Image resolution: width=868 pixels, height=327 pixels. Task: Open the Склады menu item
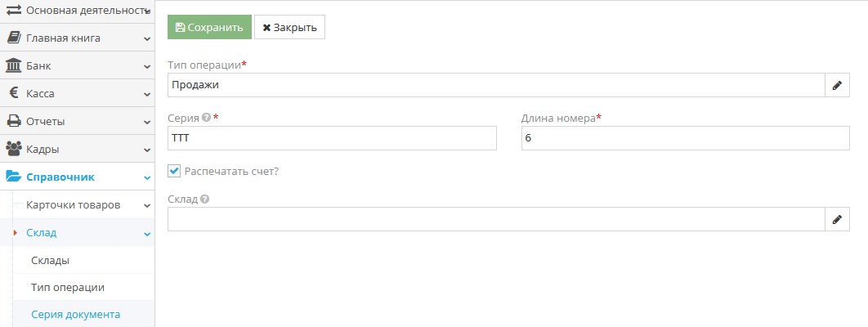point(50,260)
